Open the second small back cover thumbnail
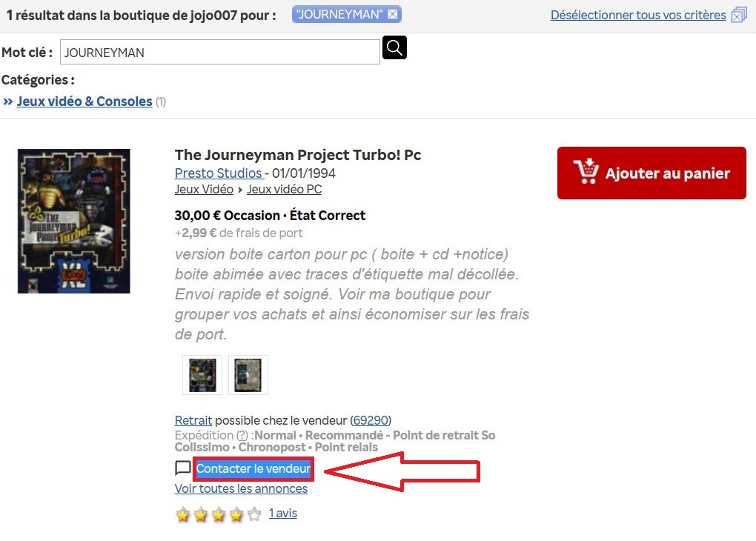The image size is (756, 541). [x=248, y=375]
